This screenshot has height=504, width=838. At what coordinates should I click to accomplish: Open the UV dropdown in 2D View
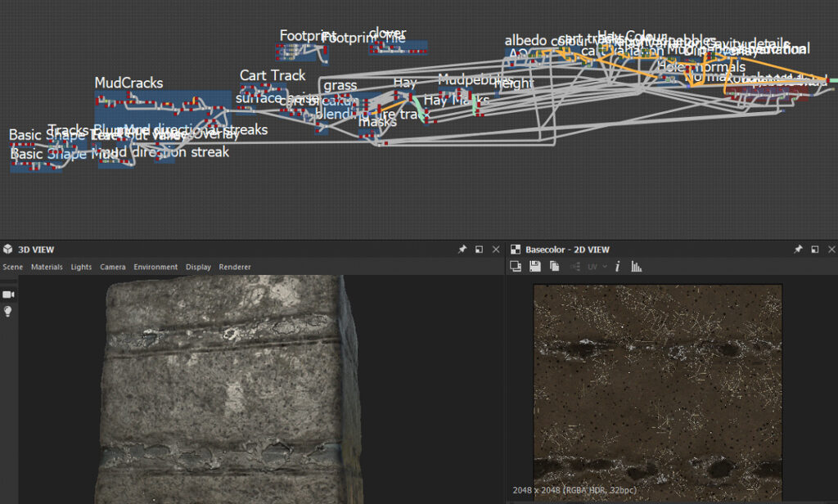[595, 267]
